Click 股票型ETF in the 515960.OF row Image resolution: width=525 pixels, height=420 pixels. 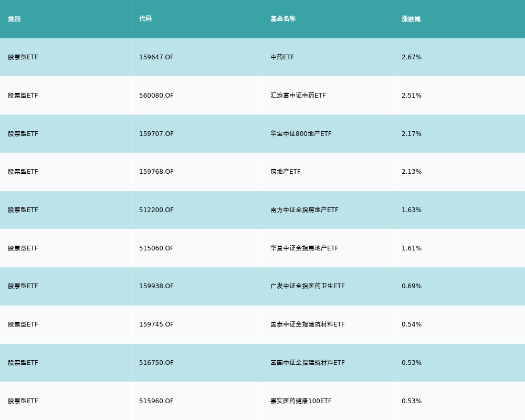click(x=23, y=401)
